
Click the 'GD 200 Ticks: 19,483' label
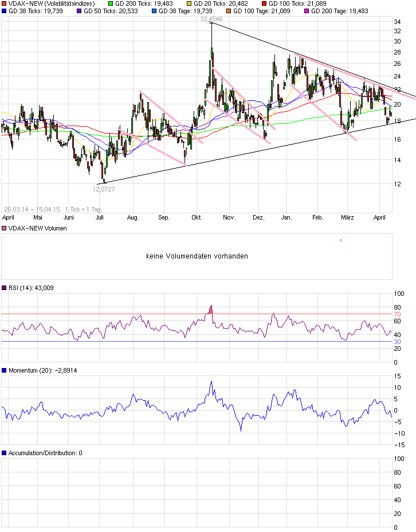[x=144, y=4]
